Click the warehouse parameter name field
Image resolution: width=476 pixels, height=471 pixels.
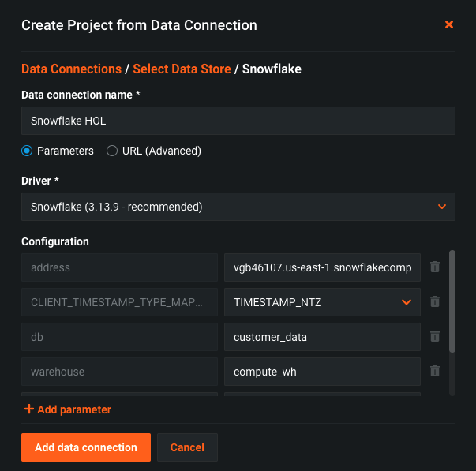[120, 372]
